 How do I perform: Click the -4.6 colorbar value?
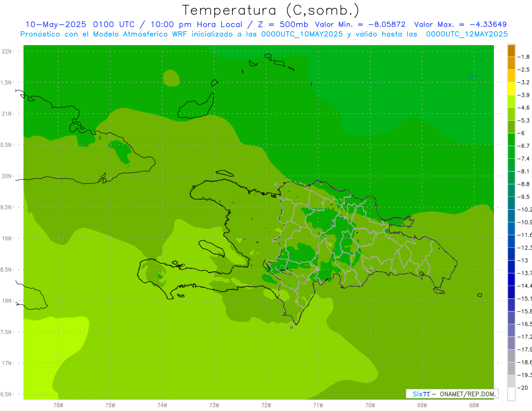523,108
